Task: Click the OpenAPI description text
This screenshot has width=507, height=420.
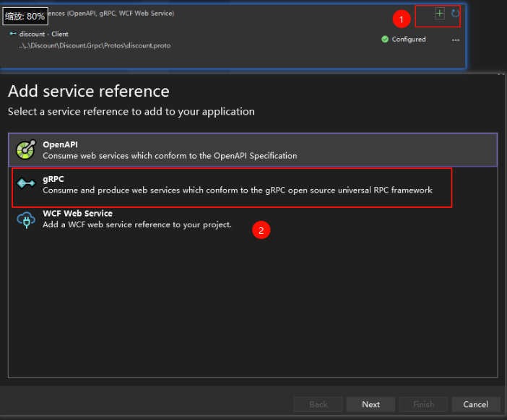Action: point(170,156)
